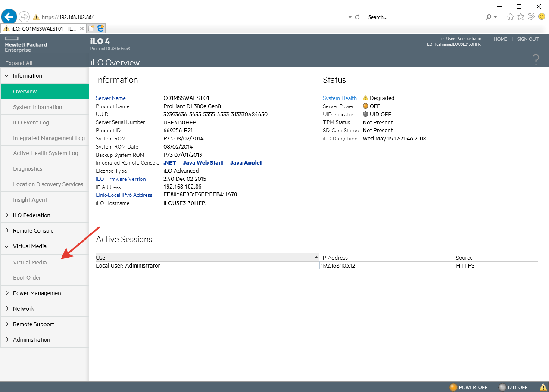
Task: Open System Information page
Action: (x=45, y=107)
